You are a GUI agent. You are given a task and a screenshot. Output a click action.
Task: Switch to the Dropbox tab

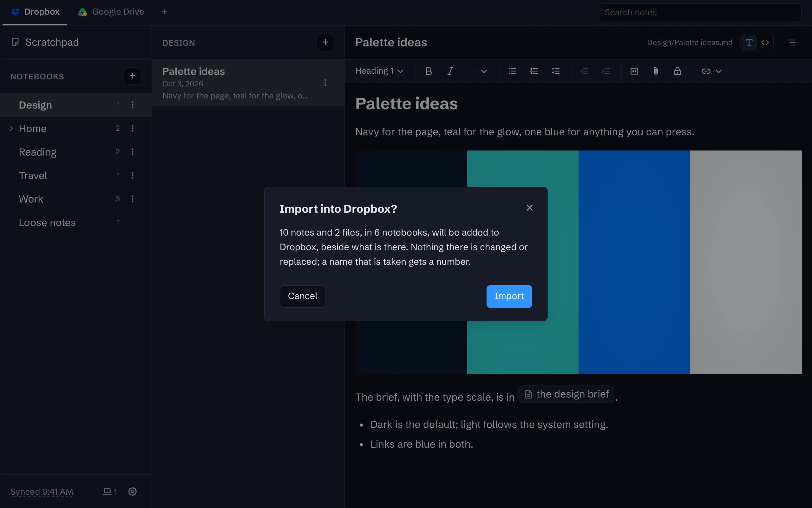35,12
